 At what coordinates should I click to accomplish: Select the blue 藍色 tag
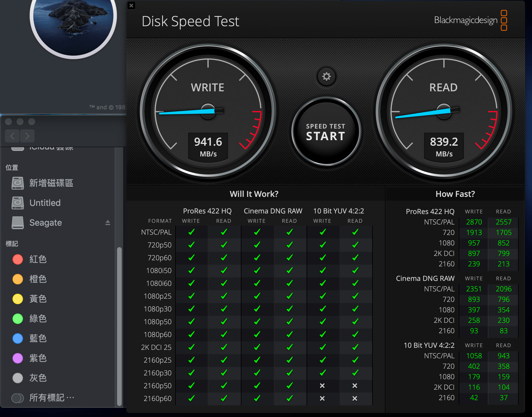(x=38, y=338)
